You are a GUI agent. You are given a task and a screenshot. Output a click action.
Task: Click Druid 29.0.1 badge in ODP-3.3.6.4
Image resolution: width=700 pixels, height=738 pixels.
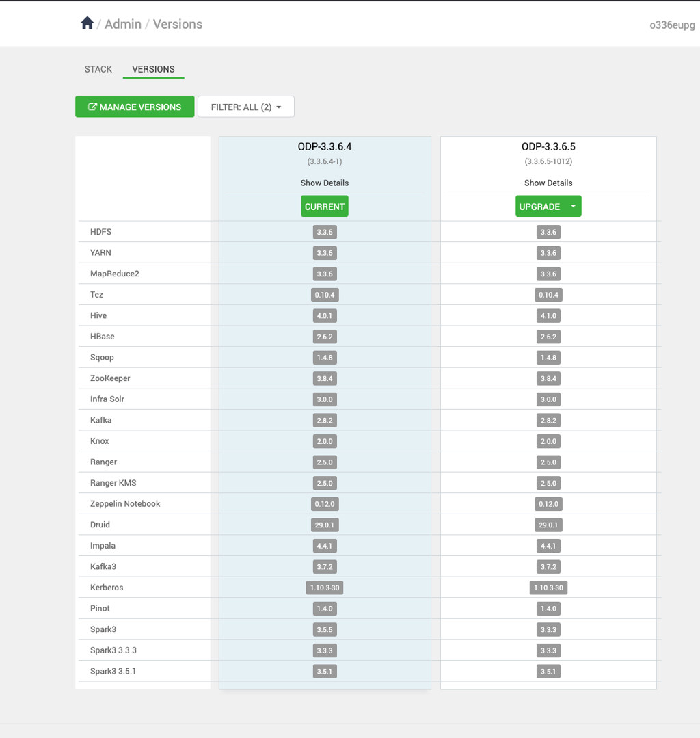click(325, 525)
